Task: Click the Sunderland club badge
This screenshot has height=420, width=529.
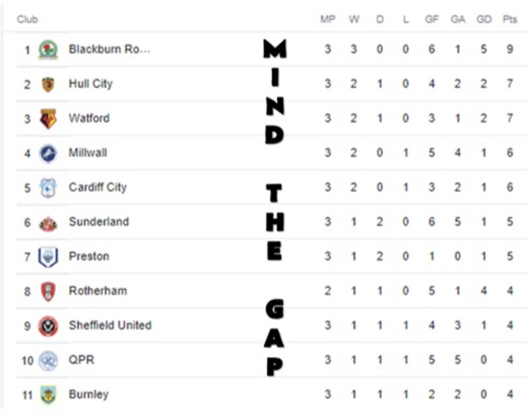Action: (48, 223)
